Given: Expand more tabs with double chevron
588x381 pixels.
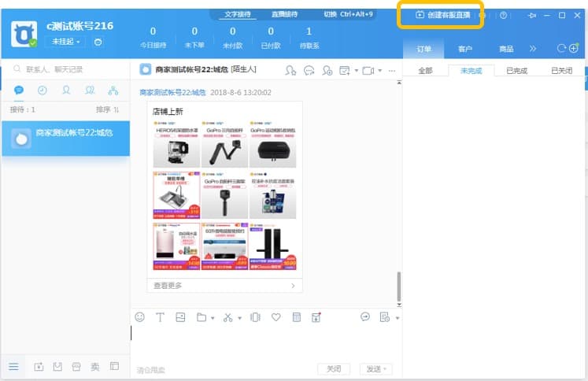Looking at the screenshot, I should click(533, 49).
